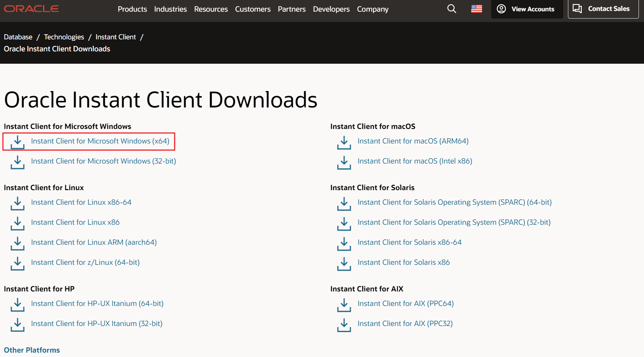Click download icon for Windows (x64)
The image size is (644, 357).
pyautogui.click(x=17, y=142)
